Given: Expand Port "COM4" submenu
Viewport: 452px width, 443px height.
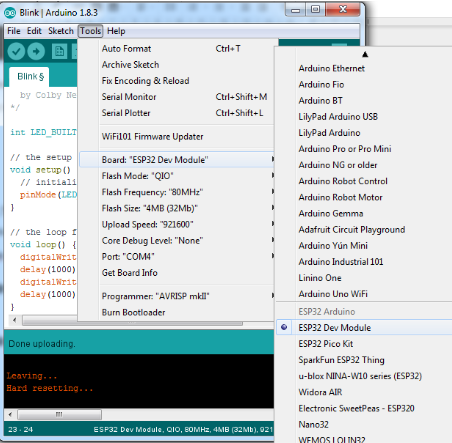Looking at the screenshot, I should (x=177, y=256).
